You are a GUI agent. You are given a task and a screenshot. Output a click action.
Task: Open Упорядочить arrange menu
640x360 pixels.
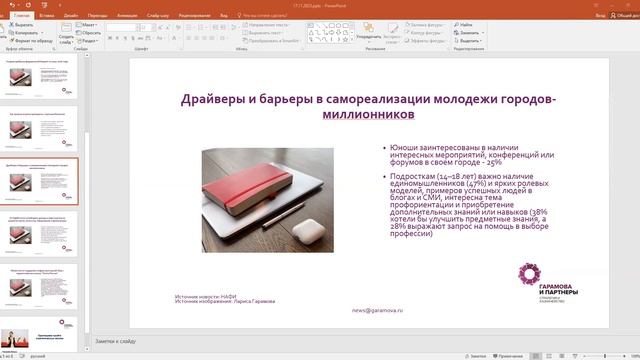click(x=369, y=33)
